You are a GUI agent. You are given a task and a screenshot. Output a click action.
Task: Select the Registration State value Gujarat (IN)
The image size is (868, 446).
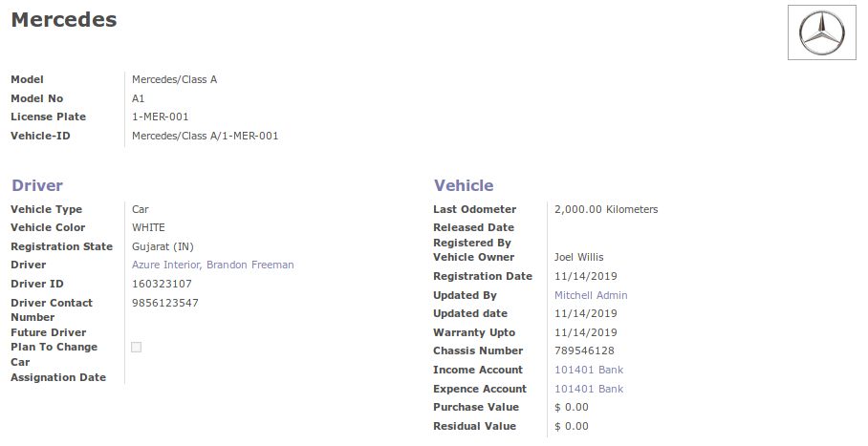click(x=163, y=246)
